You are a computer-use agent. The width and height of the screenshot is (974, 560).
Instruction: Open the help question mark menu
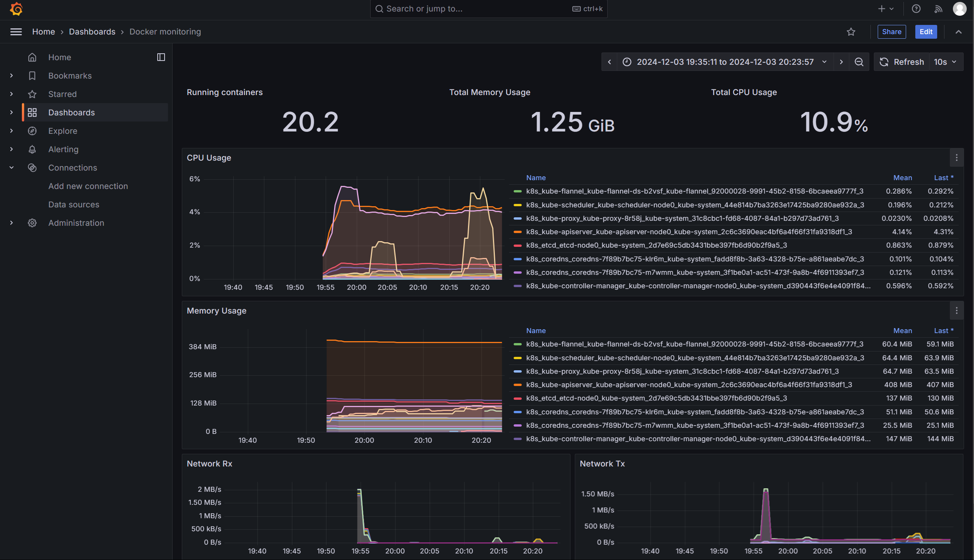click(x=916, y=8)
